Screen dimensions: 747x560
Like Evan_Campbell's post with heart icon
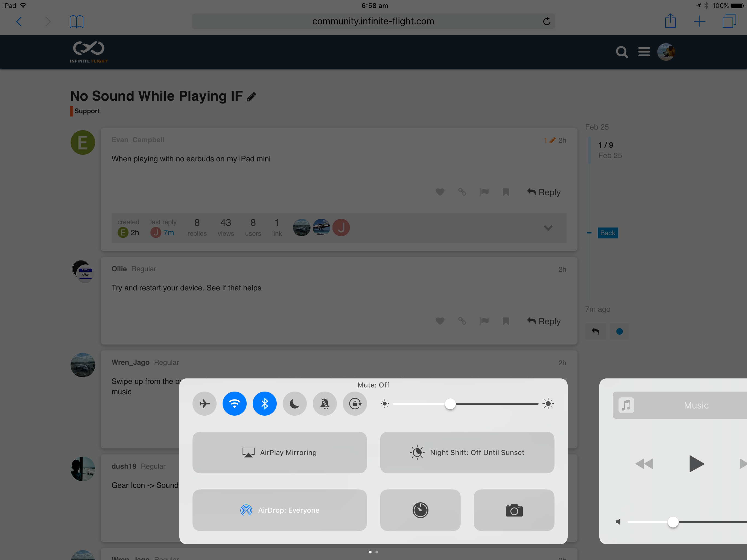pos(440,192)
